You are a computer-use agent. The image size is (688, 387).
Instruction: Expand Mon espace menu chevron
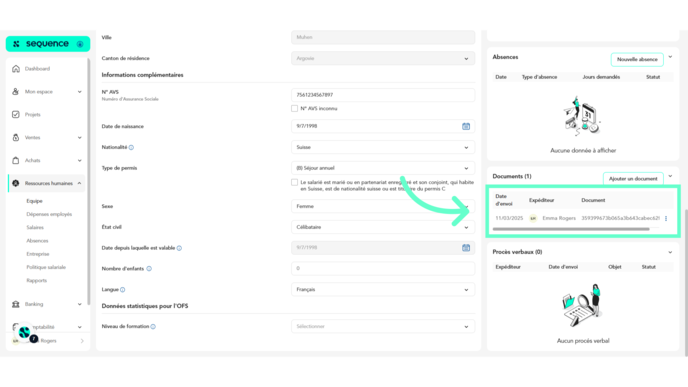tap(79, 92)
